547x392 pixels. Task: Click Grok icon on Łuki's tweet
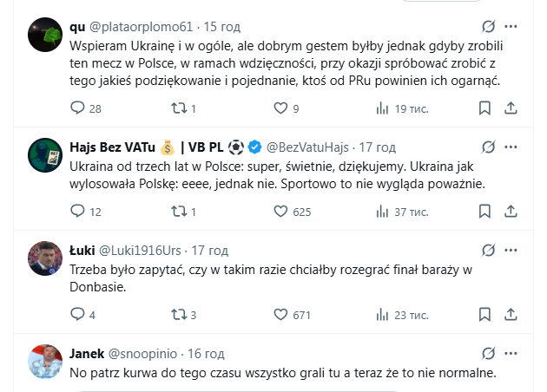pyautogui.click(x=489, y=251)
